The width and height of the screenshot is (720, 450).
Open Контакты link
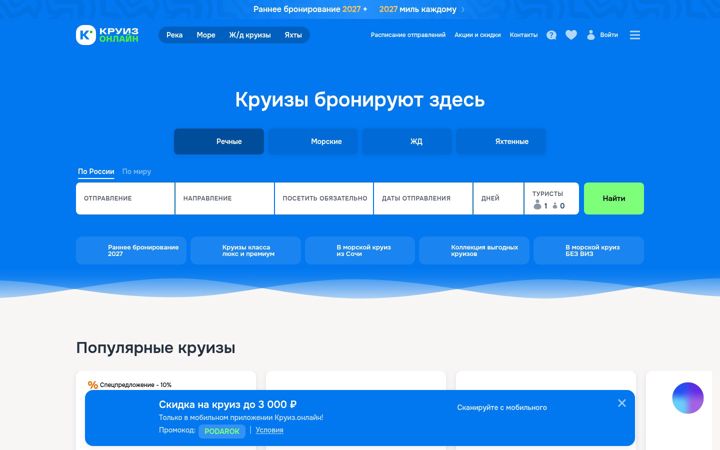523,35
